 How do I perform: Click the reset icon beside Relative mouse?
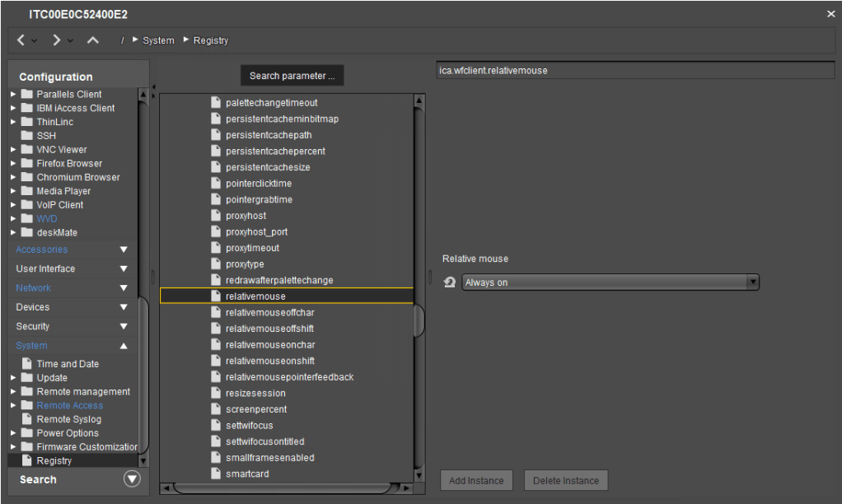pos(449,282)
